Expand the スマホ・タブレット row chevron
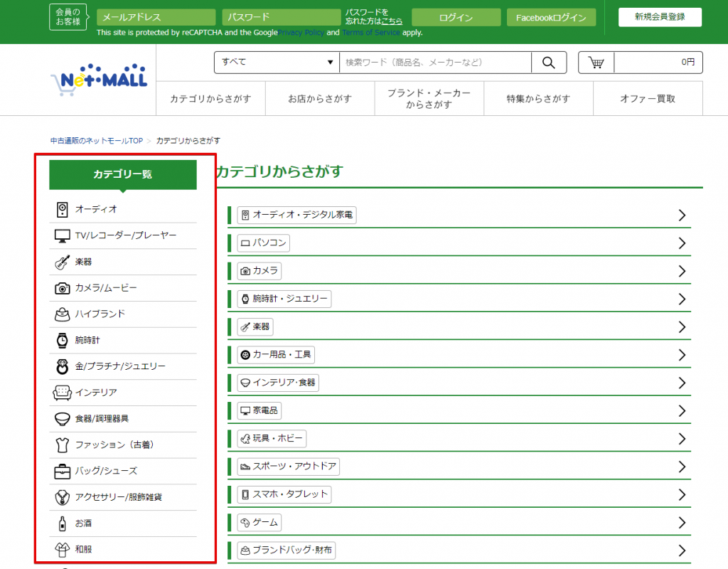The height and width of the screenshot is (569, 728). coord(682,494)
